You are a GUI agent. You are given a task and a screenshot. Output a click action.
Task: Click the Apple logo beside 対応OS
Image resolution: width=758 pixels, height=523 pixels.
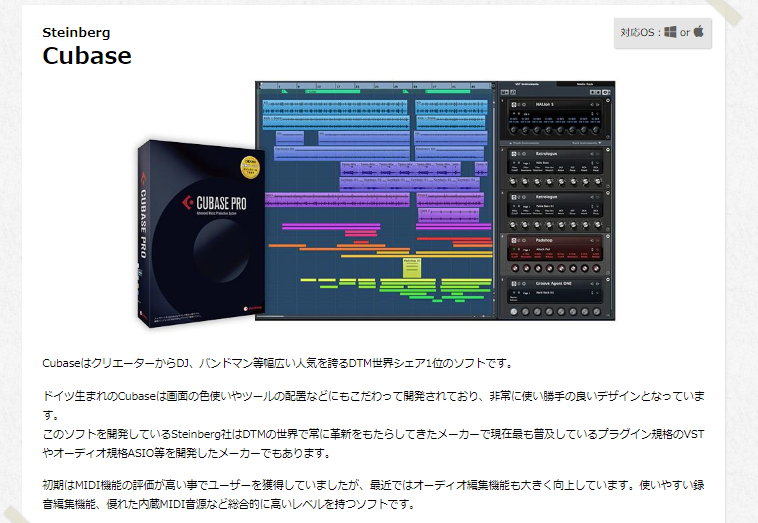pyautogui.click(x=699, y=31)
